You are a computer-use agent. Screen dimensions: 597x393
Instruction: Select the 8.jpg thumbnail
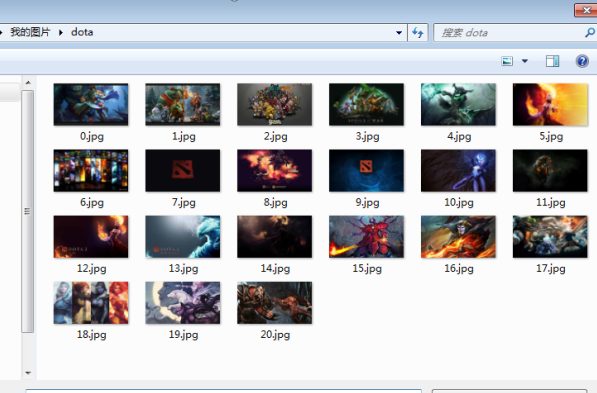click(x=275, y=171)
